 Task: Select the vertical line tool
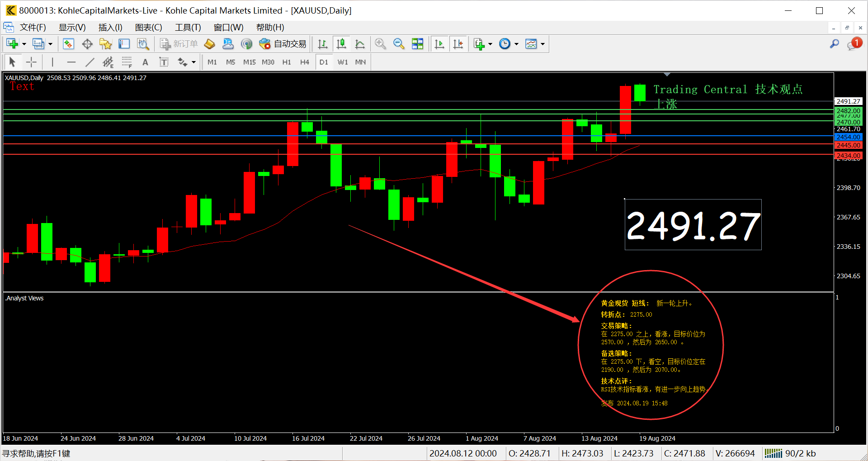click(x=52, y=62)
